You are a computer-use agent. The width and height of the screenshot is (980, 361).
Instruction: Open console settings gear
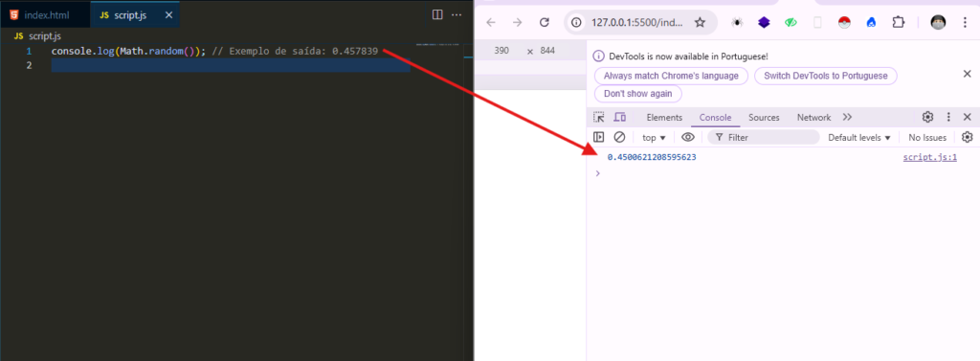968,137
